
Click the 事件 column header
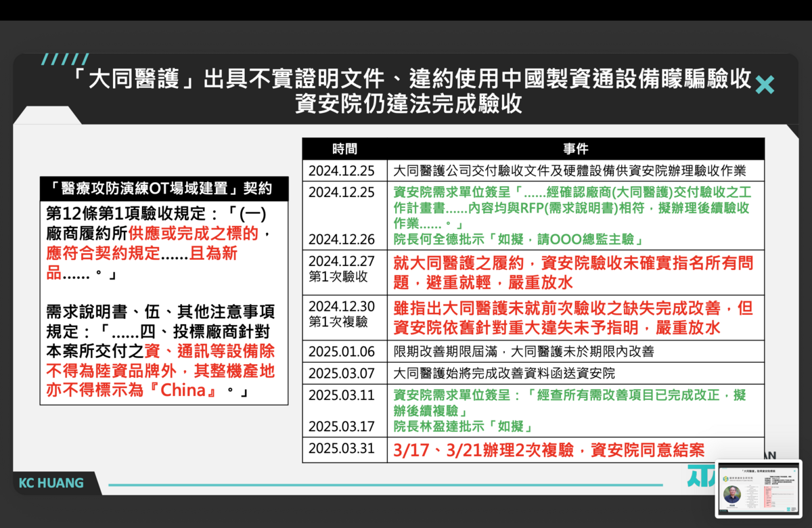tap(575, 149)
